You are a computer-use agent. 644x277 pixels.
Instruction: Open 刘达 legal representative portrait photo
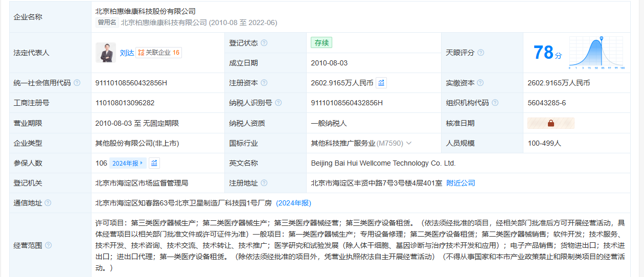point(106,53)
